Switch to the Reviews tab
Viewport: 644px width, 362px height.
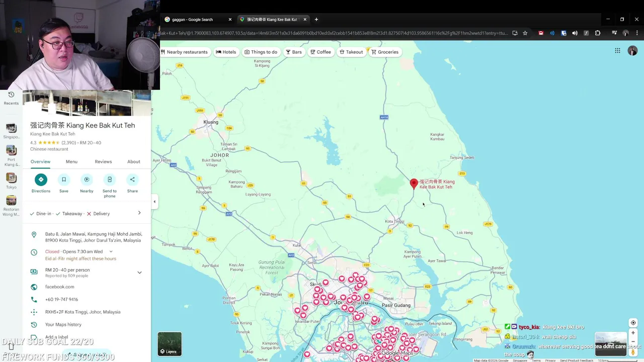103,161
